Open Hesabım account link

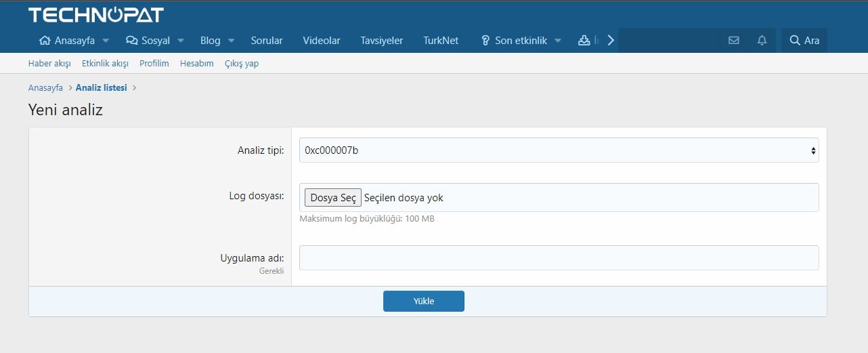coord(197,63)
